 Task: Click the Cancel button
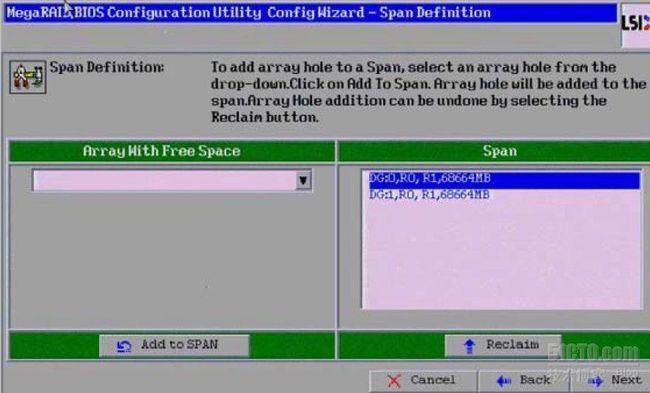(x=423, y=380)
